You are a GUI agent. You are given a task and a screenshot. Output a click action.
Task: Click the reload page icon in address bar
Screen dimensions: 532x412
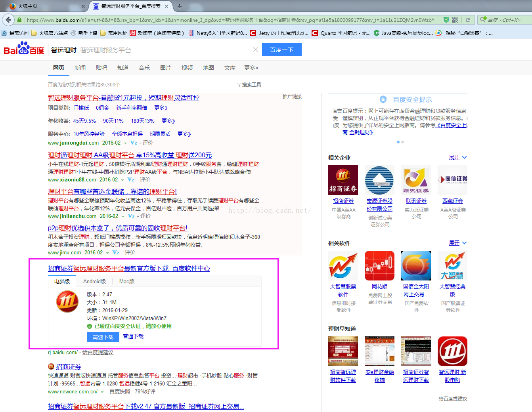(468, 20)
